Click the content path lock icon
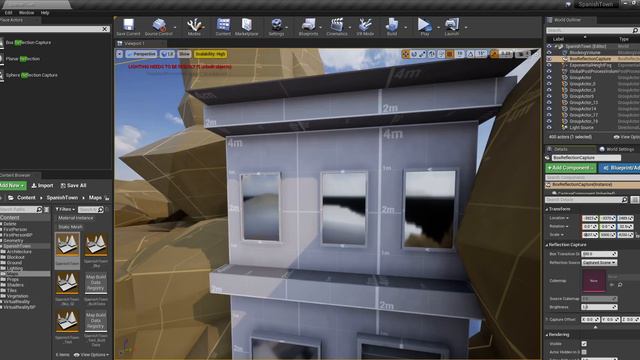The width and height of the screenshot is (640, 360). coord(107,198)
